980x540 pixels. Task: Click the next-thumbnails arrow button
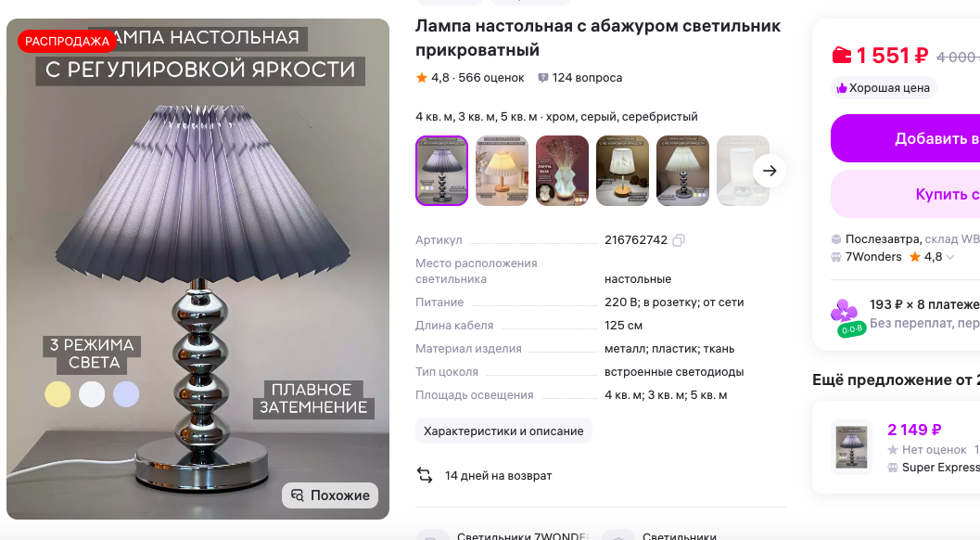770,170
